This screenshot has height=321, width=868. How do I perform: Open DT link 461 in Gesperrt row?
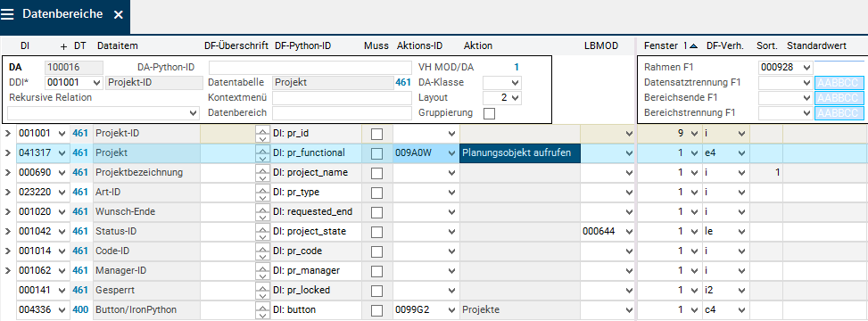point(80,290)
